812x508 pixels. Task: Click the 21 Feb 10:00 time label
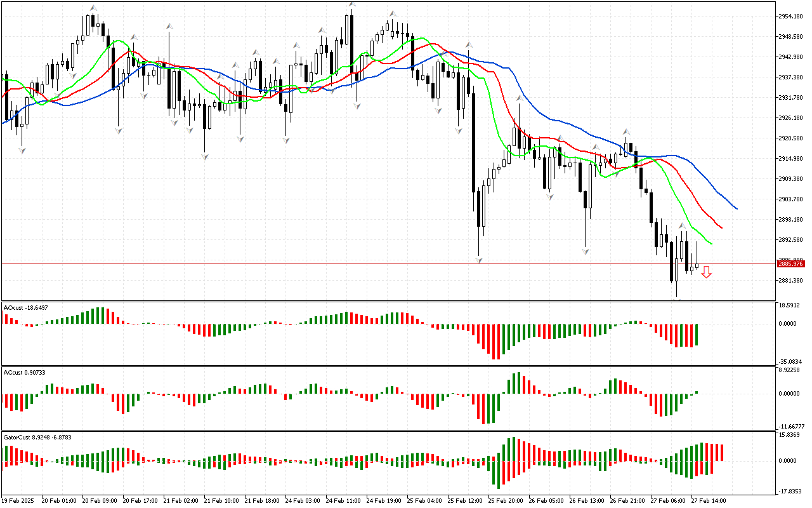coord(221,500)
